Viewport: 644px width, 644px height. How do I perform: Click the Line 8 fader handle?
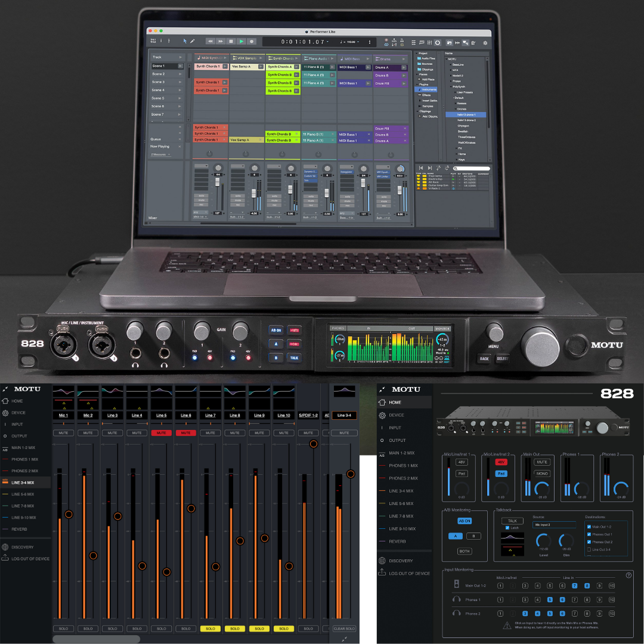point(240,541)
